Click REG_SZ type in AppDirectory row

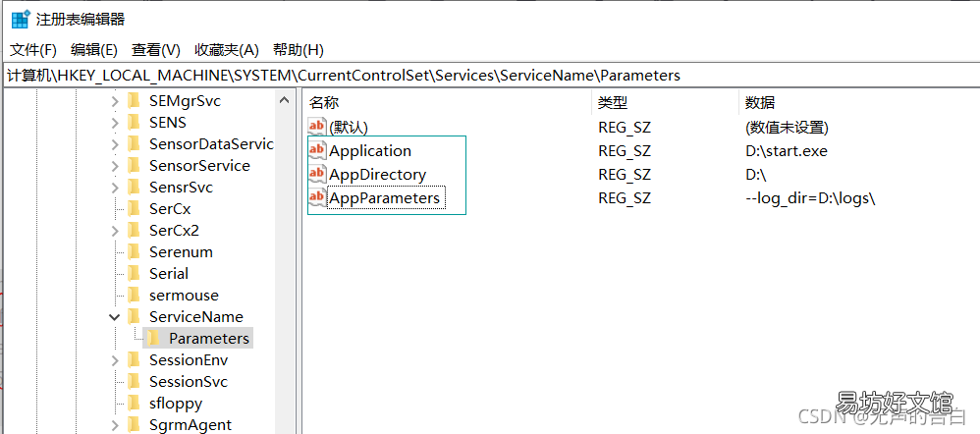point(625,175)
